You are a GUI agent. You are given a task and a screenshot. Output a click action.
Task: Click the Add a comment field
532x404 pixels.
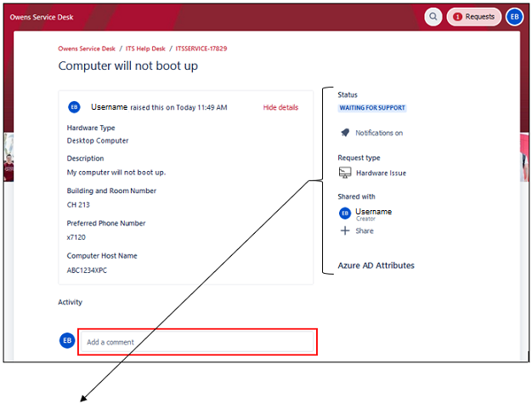pyautogui.click(x=197, y=342)
